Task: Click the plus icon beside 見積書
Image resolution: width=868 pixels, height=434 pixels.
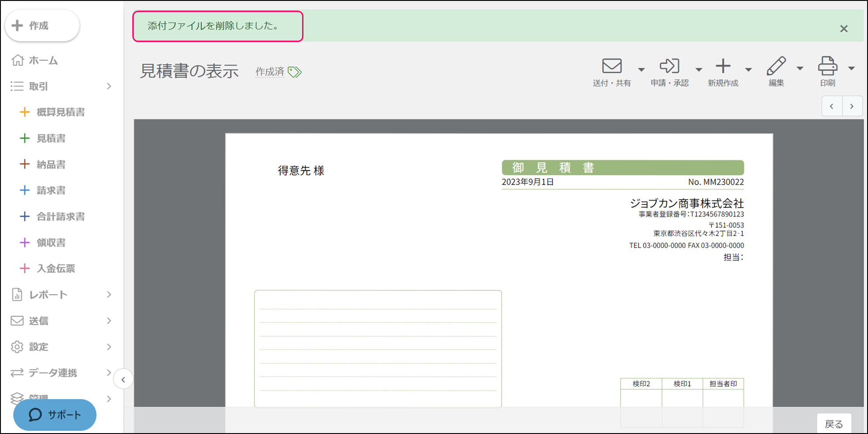Action: tap(25, 138)
